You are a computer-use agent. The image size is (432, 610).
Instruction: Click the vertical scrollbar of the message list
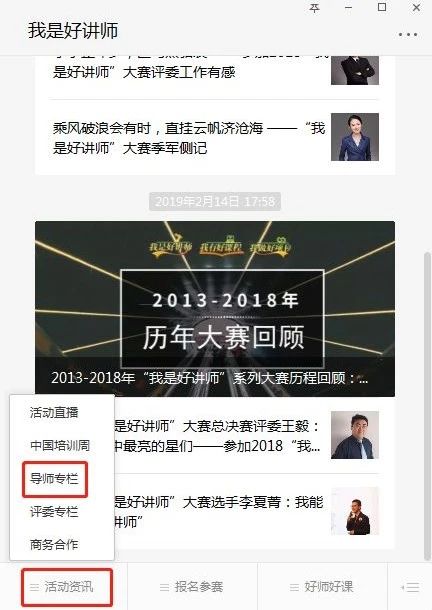tap(427, 407)
